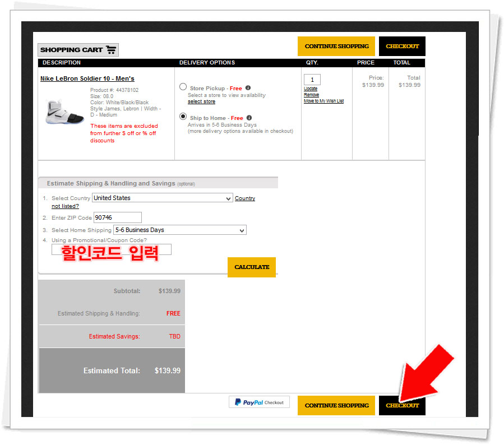The height and width of the screenshot is (445, 504).
Task: Open Store Pickup info icon
Action: pyautogui.click(x=248, y=88)
